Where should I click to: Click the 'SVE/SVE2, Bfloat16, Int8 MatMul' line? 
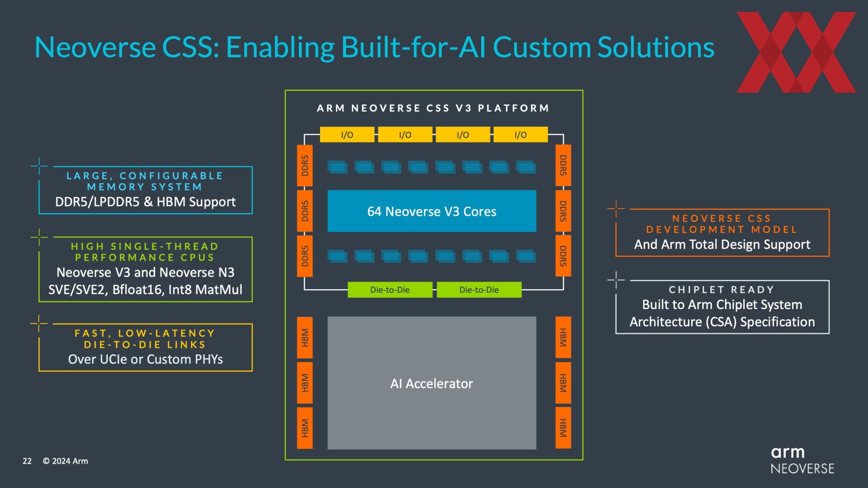pyautogui.click(x=145, y=290)
